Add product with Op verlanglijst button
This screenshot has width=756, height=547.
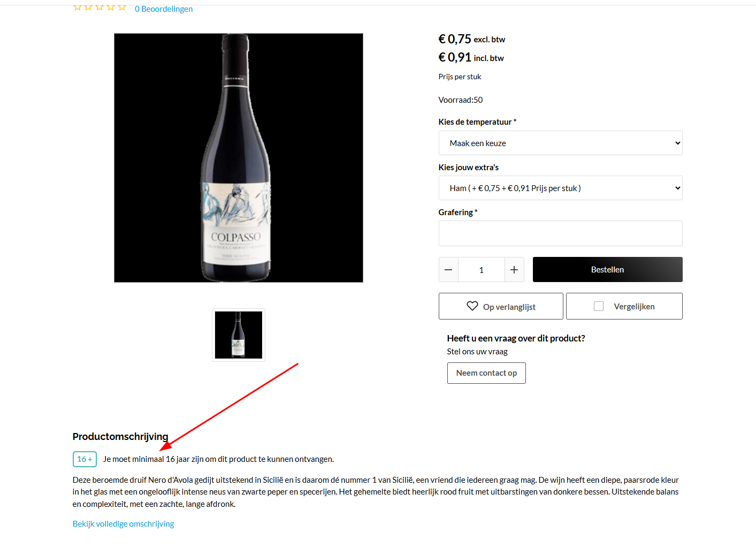point(501,306)
